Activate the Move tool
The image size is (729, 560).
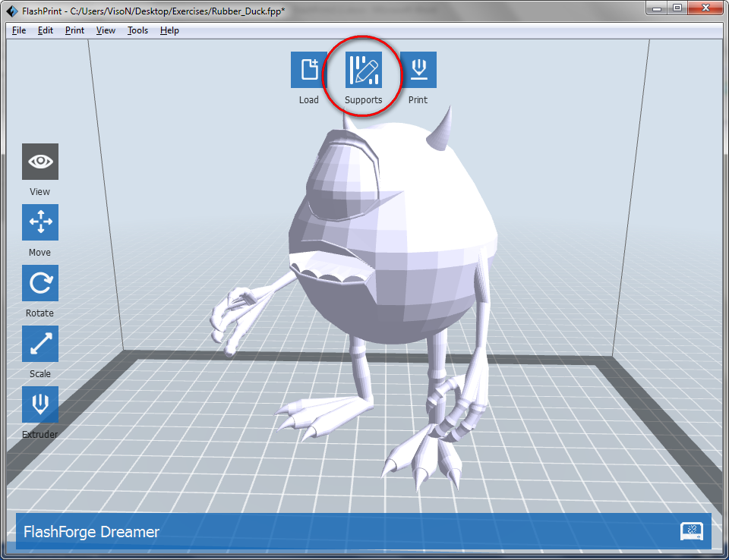coord(40,222)
